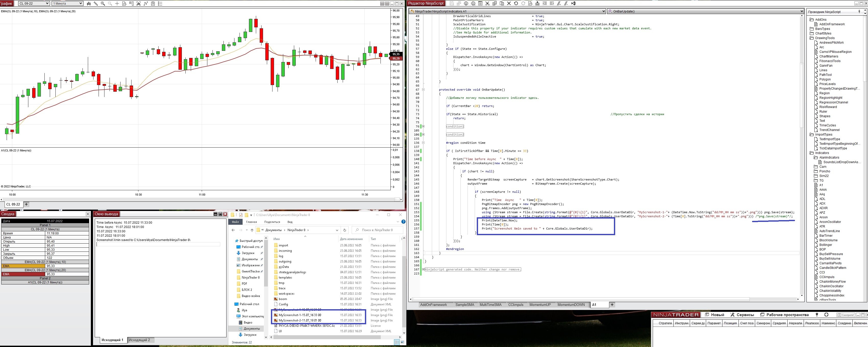
Task: Select the drawing tools pencil icon
Action: coord(96,3)
